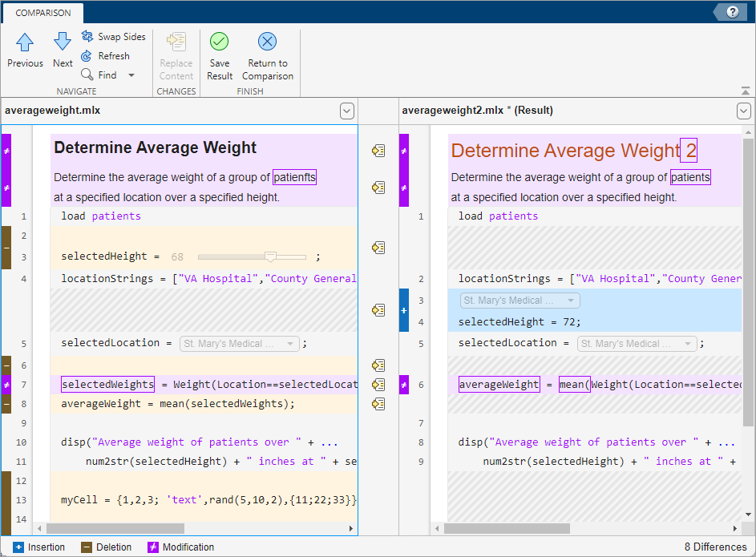
Task: Click merge icon next to the selectedHeight slider line
Action: pyautogui.click(x=378, y=248)
